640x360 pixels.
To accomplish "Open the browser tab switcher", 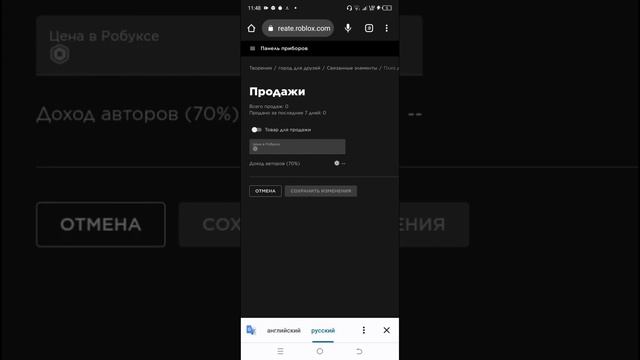I will click(x=369, y=28).
